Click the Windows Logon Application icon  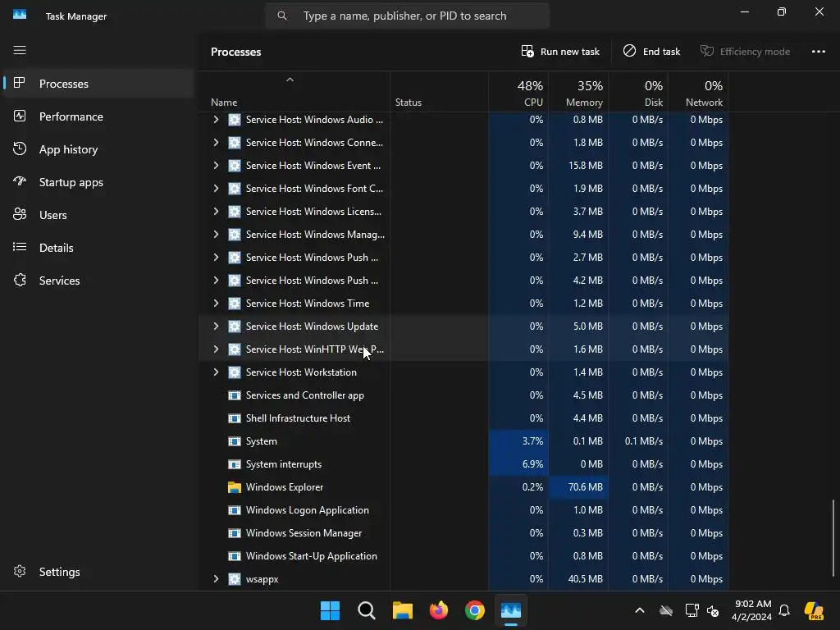tap(234, 510)
